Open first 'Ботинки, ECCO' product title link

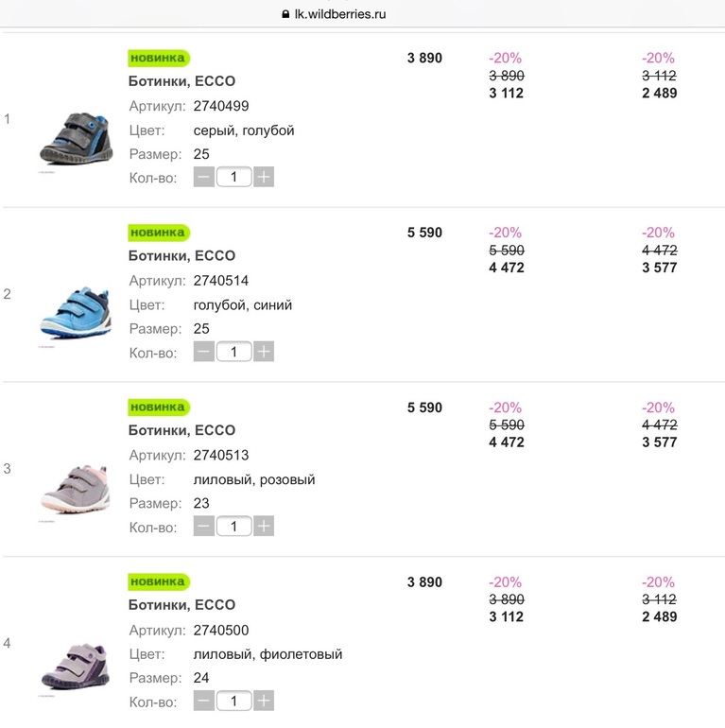(181, 81)
